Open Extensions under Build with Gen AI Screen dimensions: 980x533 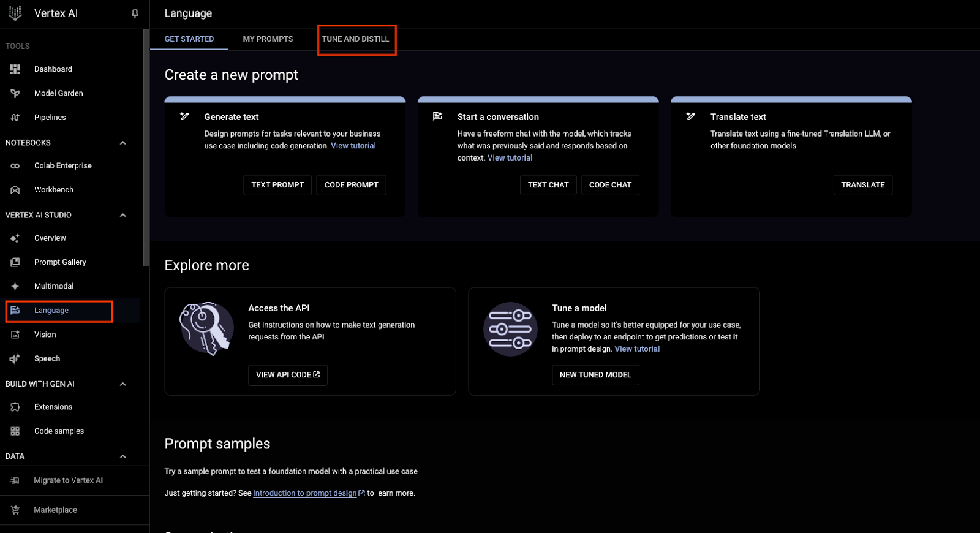tap(53, 407)
